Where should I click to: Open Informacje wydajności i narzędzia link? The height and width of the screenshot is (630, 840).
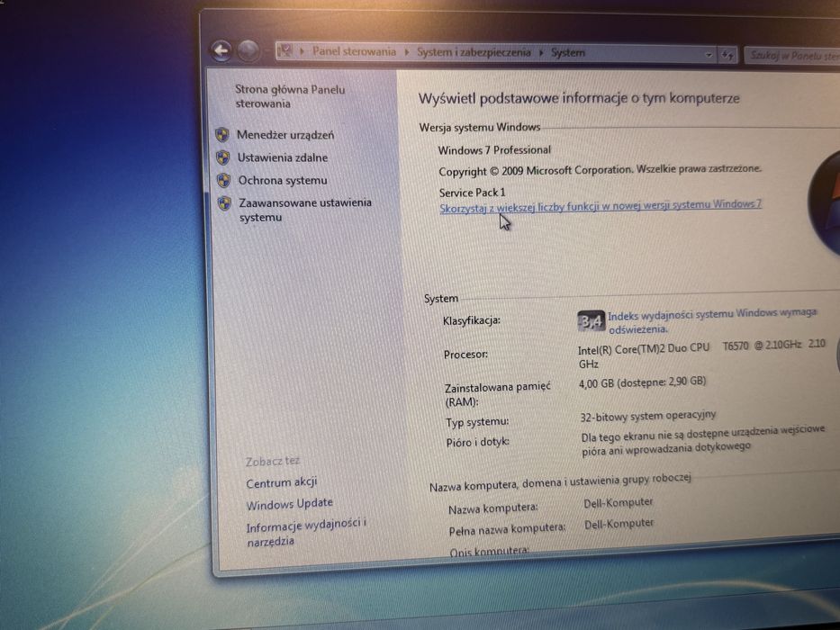coord(306,532)
